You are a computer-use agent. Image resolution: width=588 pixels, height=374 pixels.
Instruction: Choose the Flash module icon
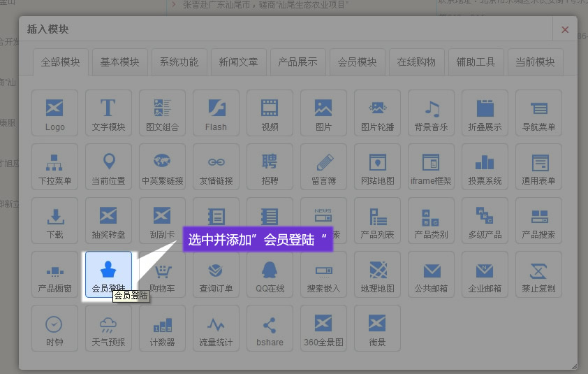pos(216,113)
